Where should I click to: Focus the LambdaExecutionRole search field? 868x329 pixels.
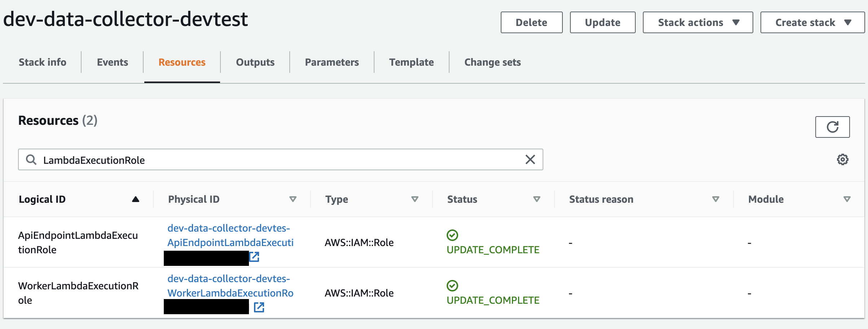281,159
